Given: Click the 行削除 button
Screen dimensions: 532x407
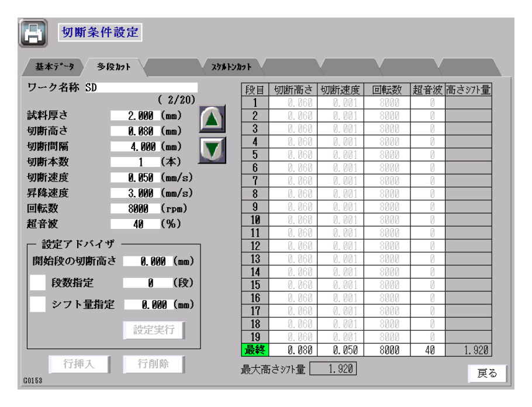Looking at the screenshot, I should [x=154, y=364].
